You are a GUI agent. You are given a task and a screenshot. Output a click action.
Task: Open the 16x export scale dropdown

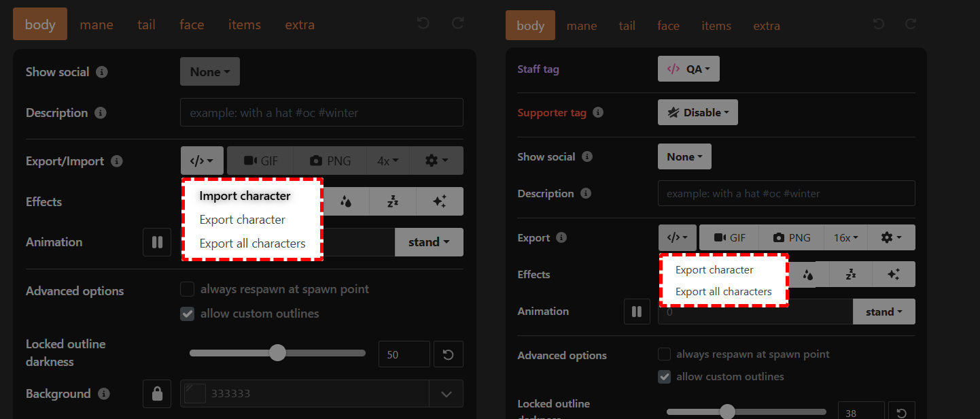click(x=845, y=237)
